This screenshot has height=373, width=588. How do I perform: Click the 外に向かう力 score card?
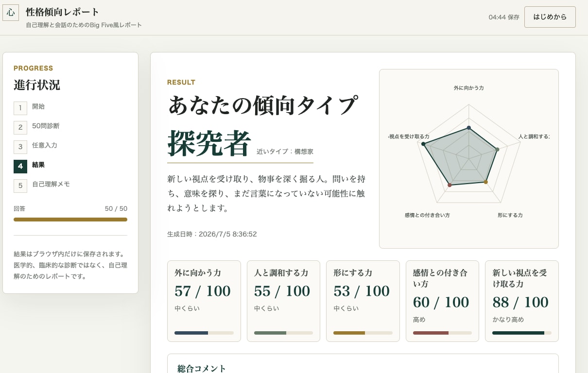click(x=204, y=301)
